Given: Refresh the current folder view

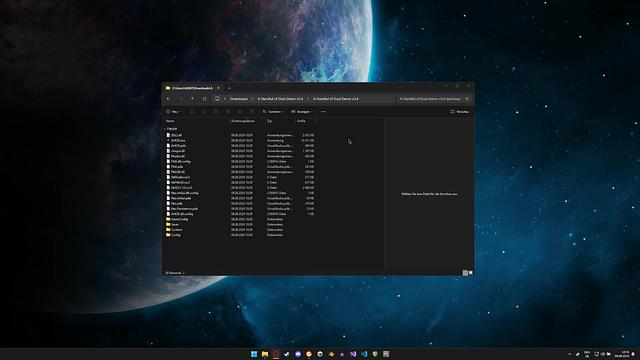Looking at the screenshot, I should point(204,99).
